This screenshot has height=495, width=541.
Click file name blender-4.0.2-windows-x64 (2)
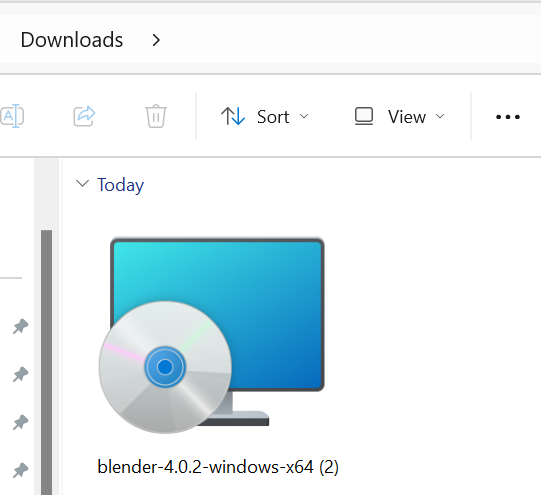218,467
